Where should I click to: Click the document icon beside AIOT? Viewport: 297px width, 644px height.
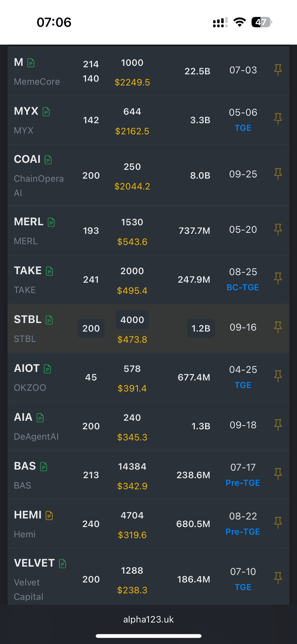pos(47,369)
